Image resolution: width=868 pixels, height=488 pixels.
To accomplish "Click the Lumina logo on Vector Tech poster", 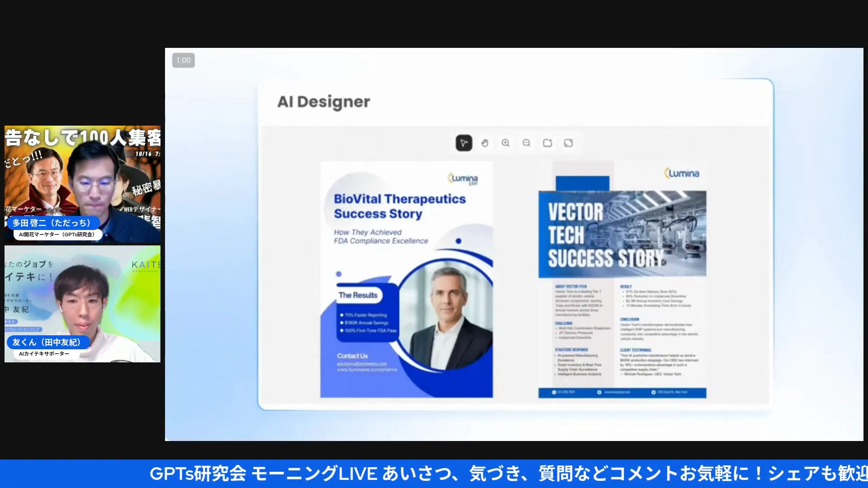I will [681, 173].
